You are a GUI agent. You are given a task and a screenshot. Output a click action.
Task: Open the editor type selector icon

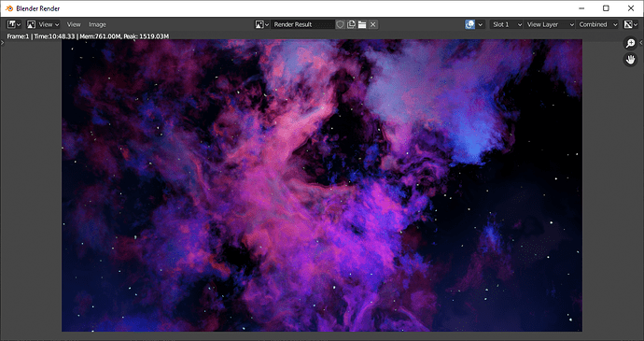pos(14,24)
